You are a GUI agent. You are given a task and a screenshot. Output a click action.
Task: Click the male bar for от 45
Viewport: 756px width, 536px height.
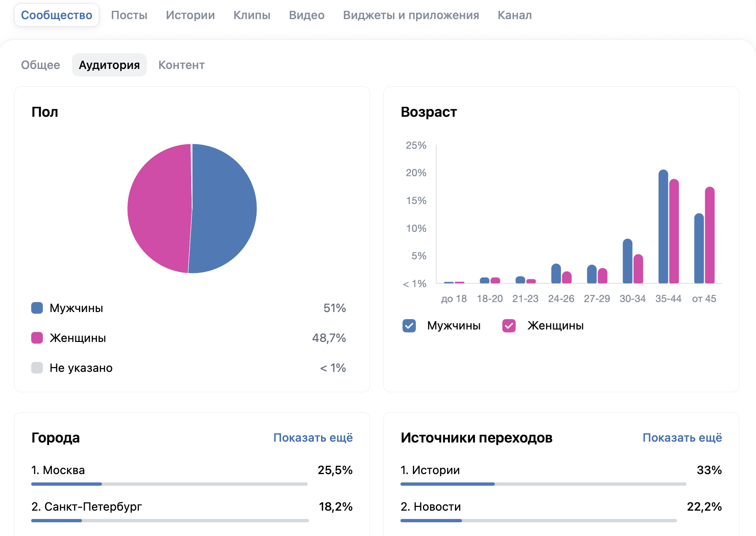click(699, 248)
